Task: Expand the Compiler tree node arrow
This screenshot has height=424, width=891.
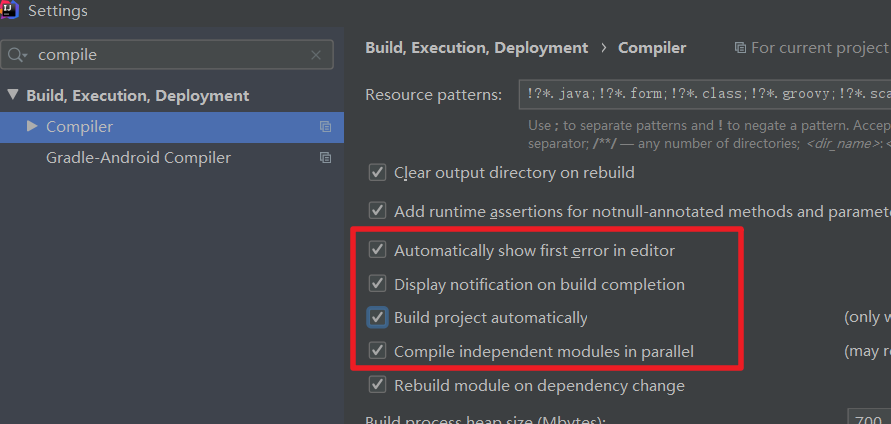Action: point(32,127)
